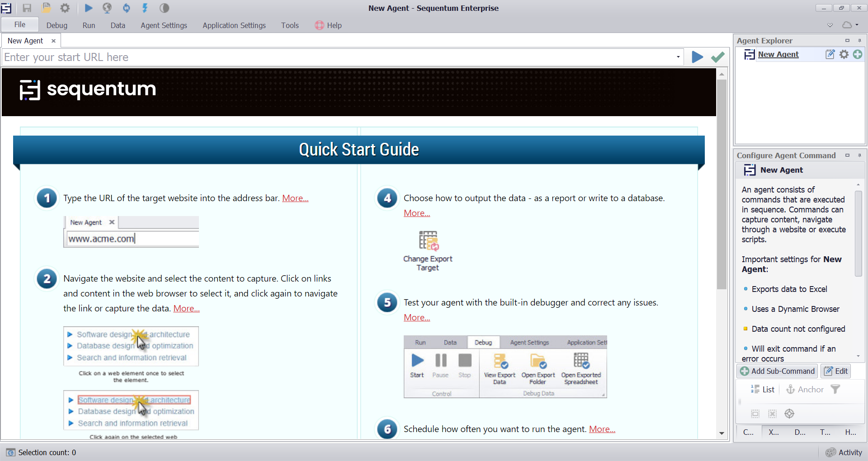
Task: Open the Debug ribbon tab
Action: pyautogui.click(x=57, y=25)
